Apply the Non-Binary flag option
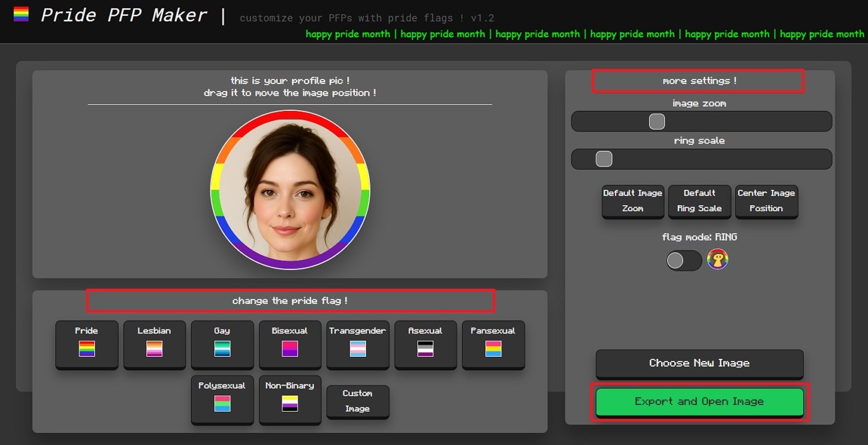The image size is (868, 445). [290, 399]
